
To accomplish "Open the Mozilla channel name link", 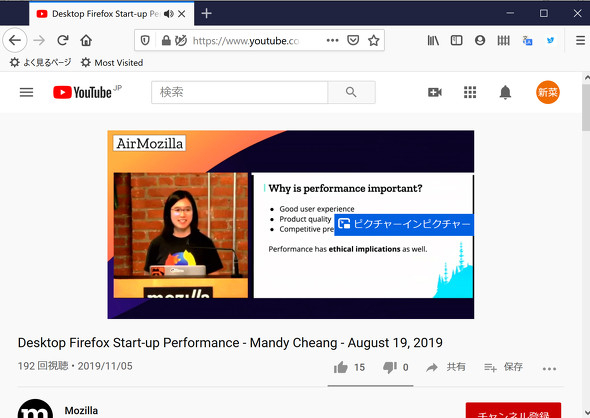I will pyautogui.click(x=81, y=410).
